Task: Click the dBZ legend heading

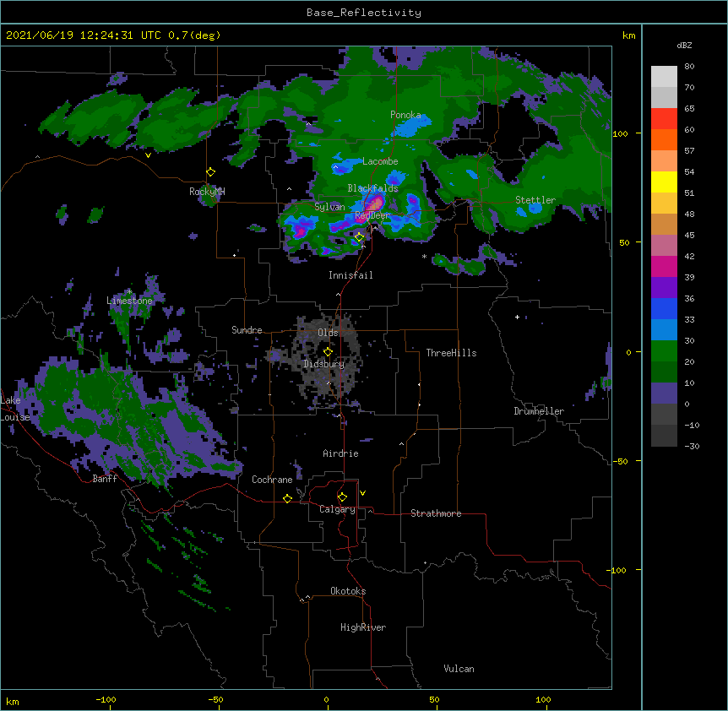Action: point(684,46)
